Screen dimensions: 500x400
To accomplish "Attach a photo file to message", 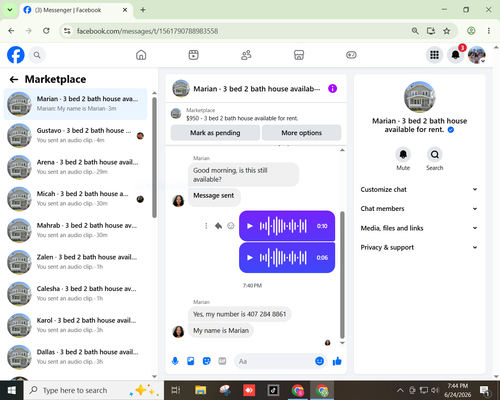I will point(191,361).
